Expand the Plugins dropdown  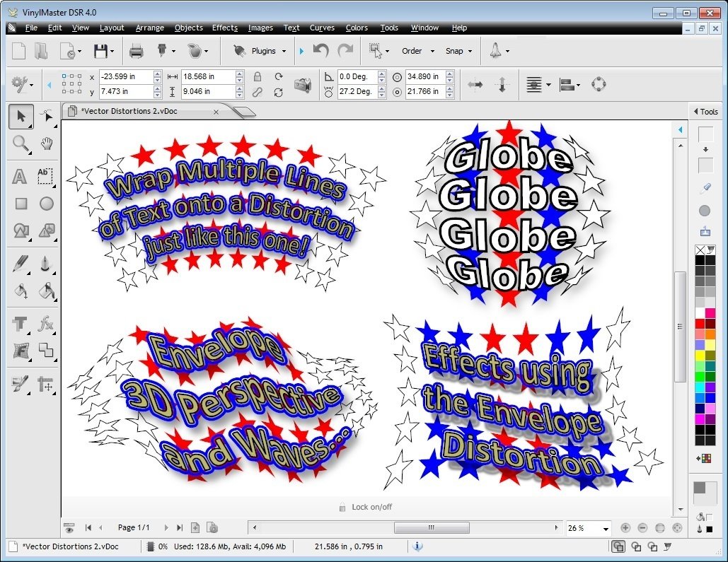click(262, 51)
